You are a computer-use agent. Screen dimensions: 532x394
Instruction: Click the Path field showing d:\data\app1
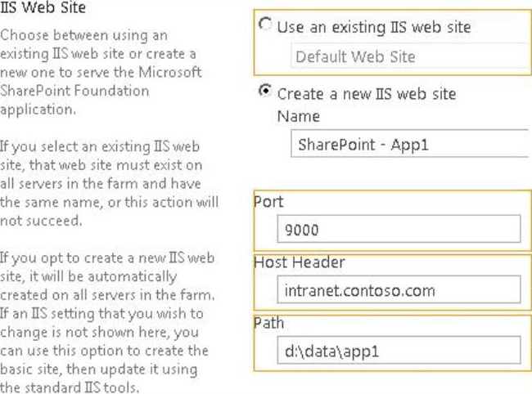point(399,351)
